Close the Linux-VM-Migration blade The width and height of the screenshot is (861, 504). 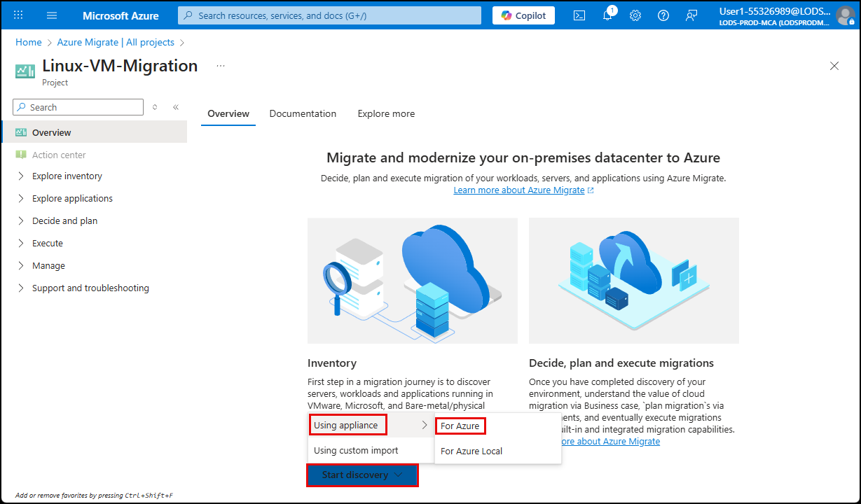[834, 66]
